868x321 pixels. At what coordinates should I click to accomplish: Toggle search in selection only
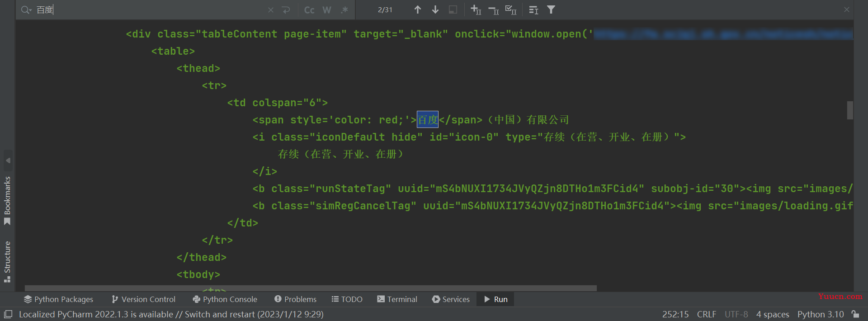453,9
